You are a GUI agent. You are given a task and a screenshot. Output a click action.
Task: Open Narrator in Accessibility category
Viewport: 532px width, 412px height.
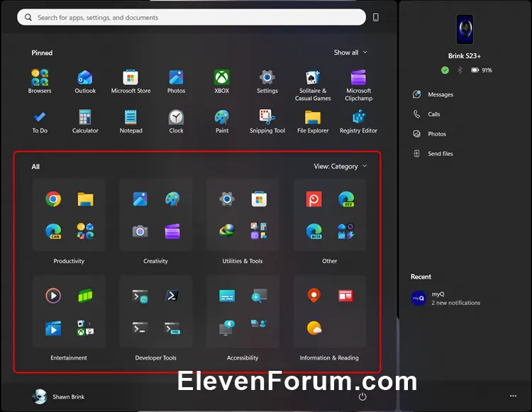(227, 328)
